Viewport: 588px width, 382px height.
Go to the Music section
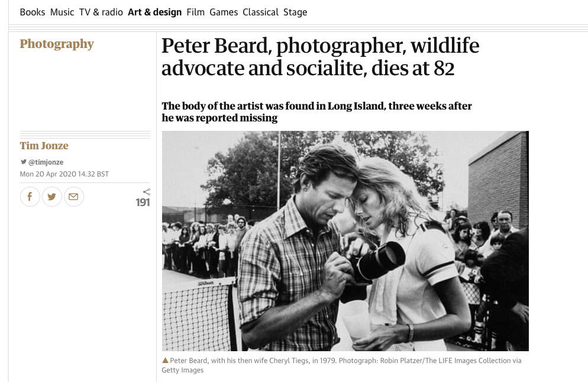tap(62, 12)
